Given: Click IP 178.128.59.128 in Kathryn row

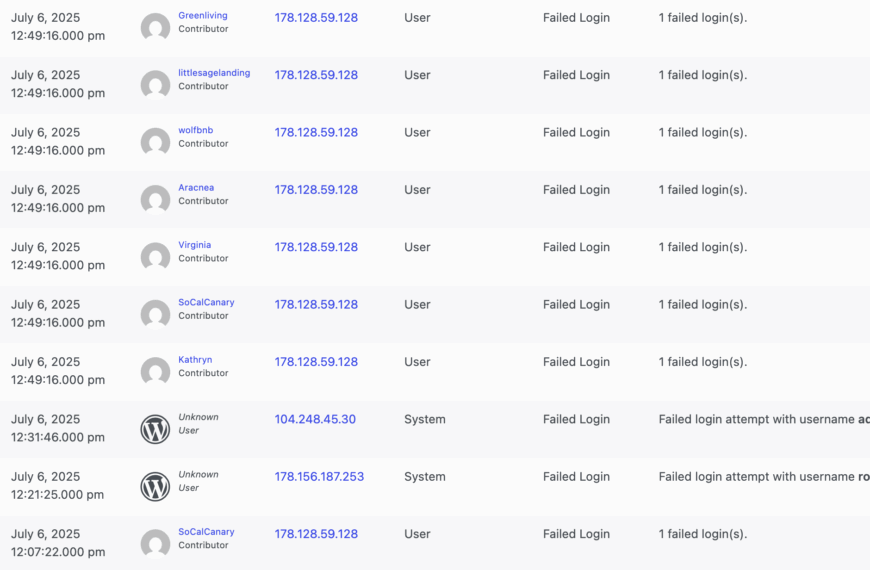Looking at the screenshot, I should [x=316, y=362].
